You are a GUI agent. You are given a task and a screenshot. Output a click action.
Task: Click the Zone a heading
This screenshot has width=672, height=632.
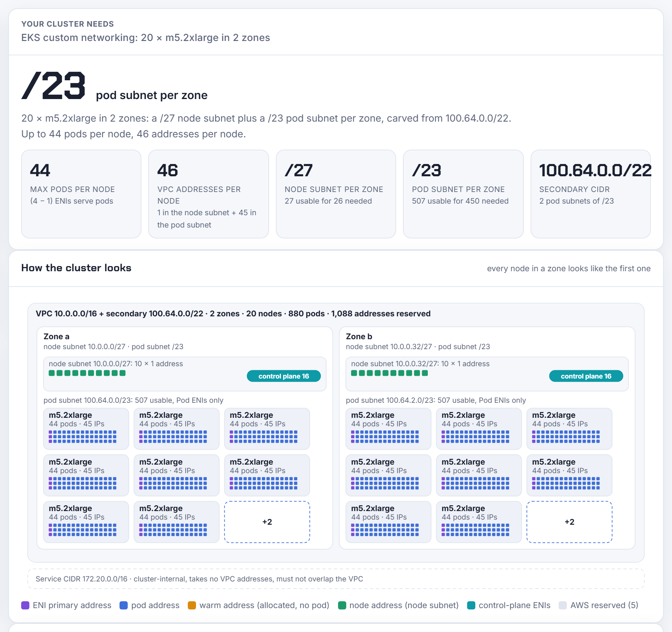point(56,336)
